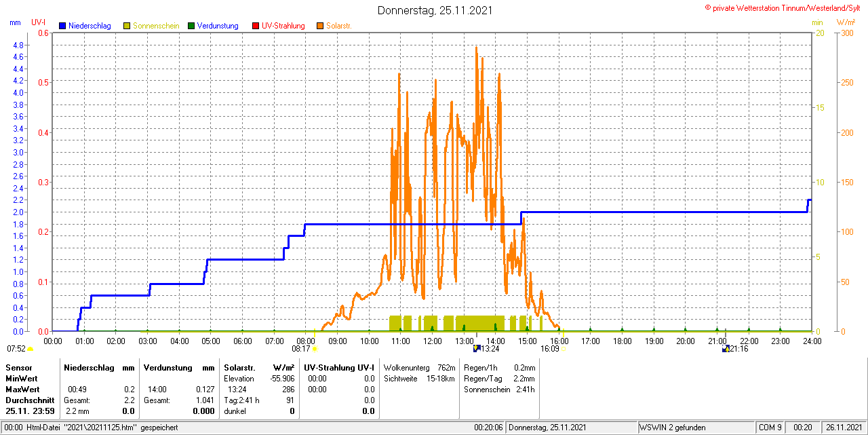Select the Sonnenschein legend label
This screenshot has height=435, width=868.
(156, 26)
